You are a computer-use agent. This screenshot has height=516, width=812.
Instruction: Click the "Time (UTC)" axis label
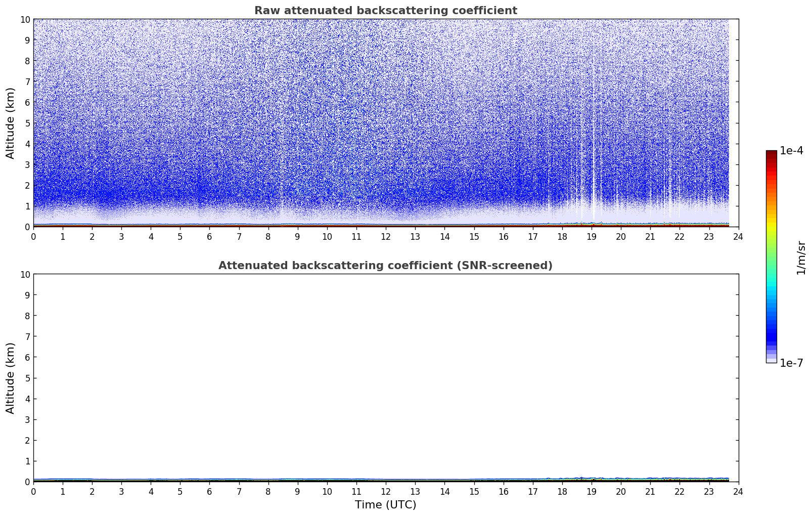pos(385,504)
